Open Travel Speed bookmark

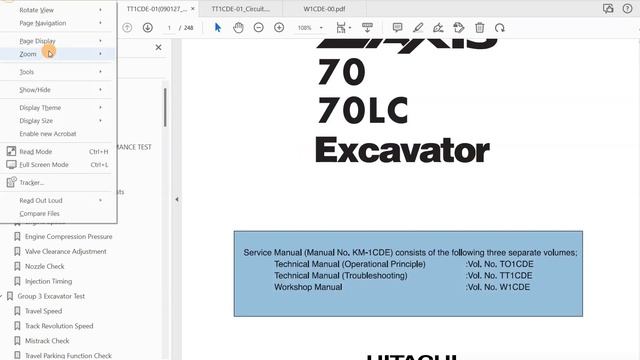(x=43, y=311)
